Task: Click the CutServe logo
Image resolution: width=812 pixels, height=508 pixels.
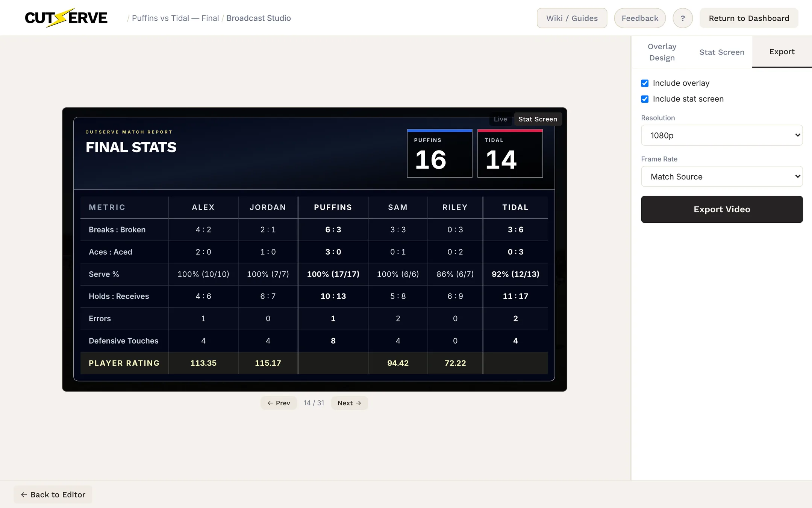Action: coord(66,18)
